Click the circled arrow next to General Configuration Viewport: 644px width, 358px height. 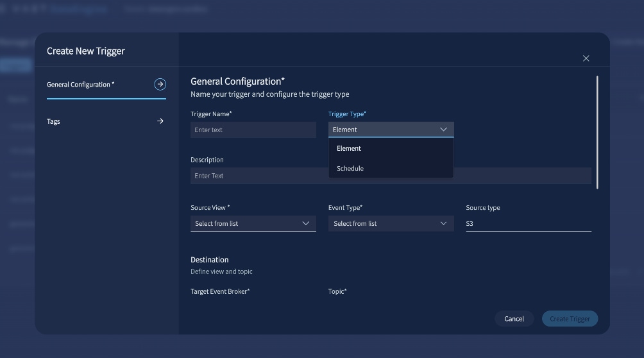pyautogui.click(x=160, y=84)
